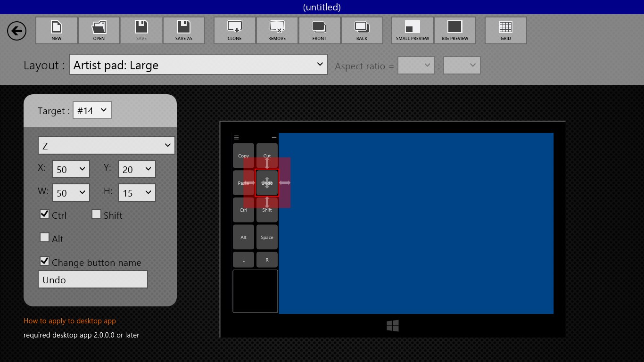
Task: Open the first Aspect ratio dropdown
Action: click(416, 66)
